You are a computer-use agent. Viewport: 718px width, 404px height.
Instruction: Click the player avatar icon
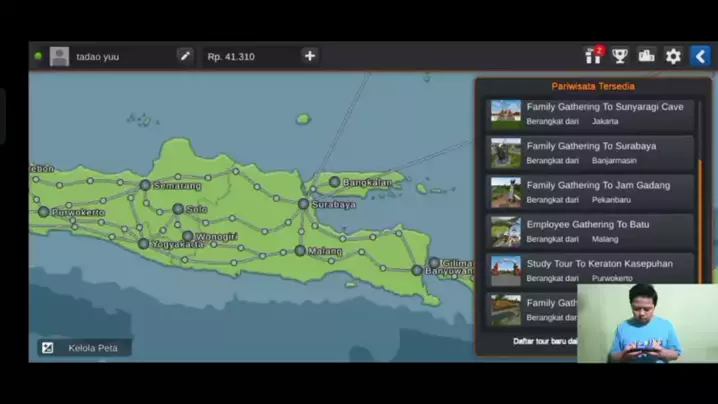pos(60,56)
